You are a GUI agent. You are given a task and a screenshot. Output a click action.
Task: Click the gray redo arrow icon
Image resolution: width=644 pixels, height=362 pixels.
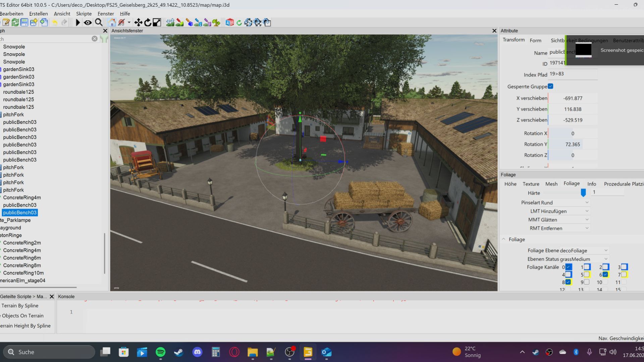[x=64, y=22]
